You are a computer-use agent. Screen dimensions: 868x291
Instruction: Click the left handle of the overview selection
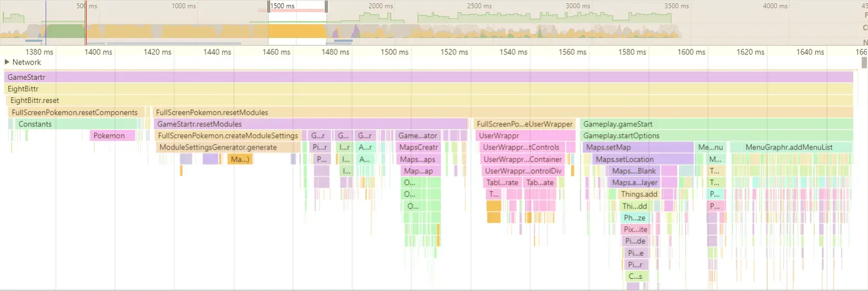coord(269,7)
